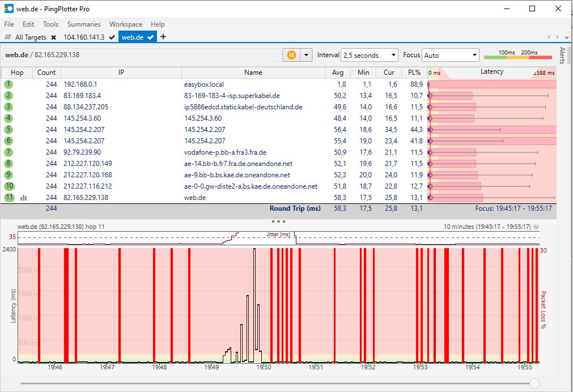
Task: Open the Summaries menu
Action: click(84, 24)
